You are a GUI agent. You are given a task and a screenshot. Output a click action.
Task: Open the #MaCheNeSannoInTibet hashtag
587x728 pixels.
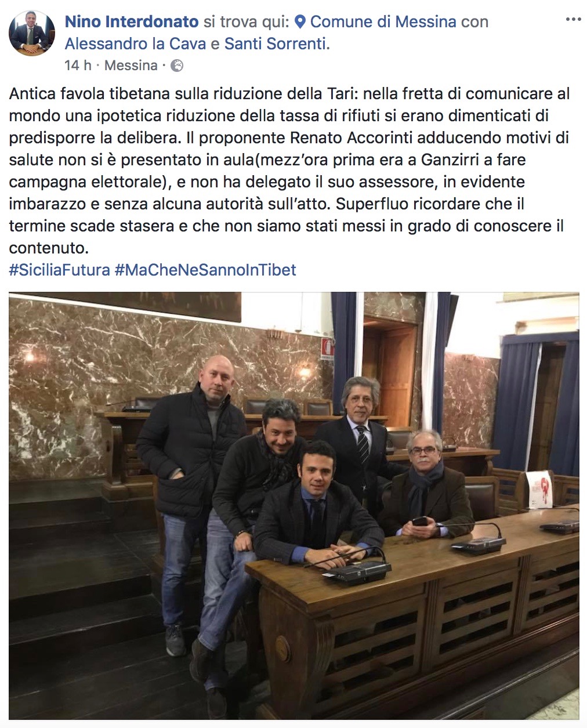coord(205,270)
